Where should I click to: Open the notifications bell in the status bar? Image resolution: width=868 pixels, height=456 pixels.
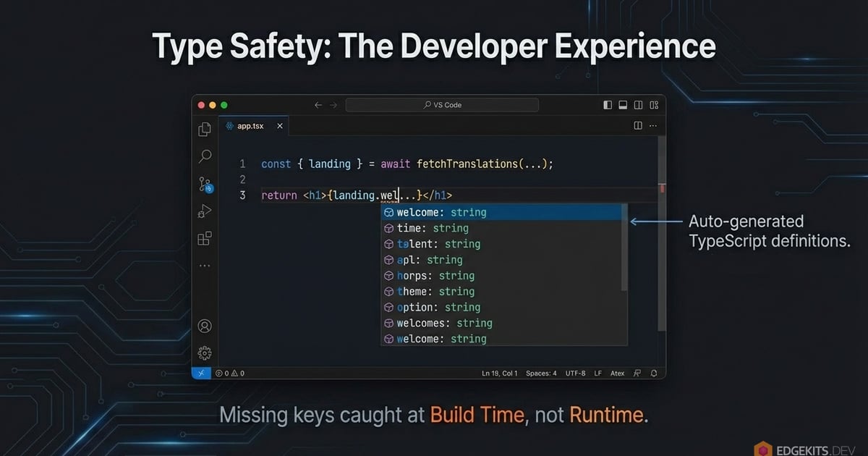click(653, 373)
